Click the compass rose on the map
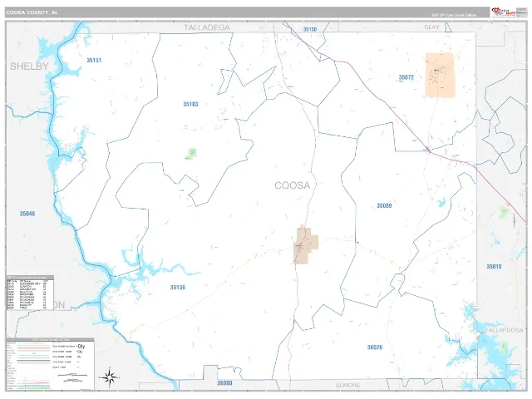Image resolution: width=532 pixels, height=399 pixels. point(109,377)
